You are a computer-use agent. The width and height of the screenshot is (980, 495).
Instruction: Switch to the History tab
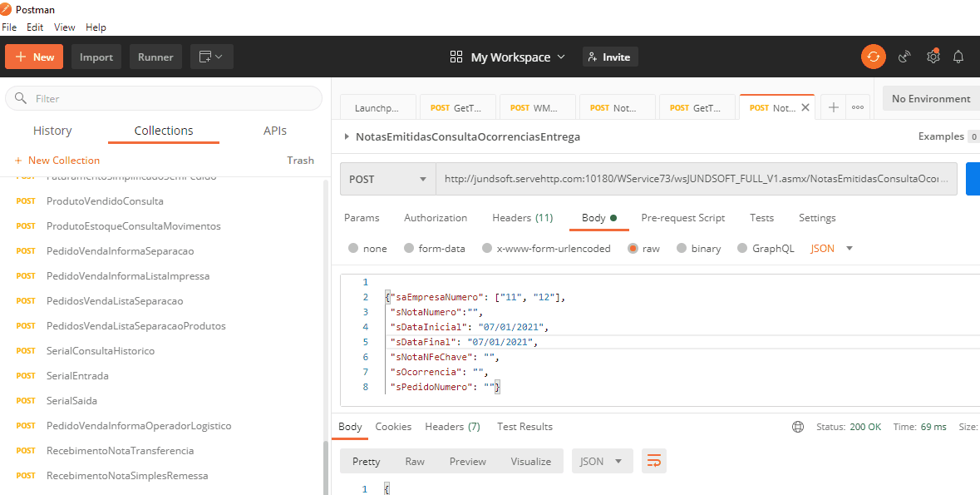click(52, 131)
